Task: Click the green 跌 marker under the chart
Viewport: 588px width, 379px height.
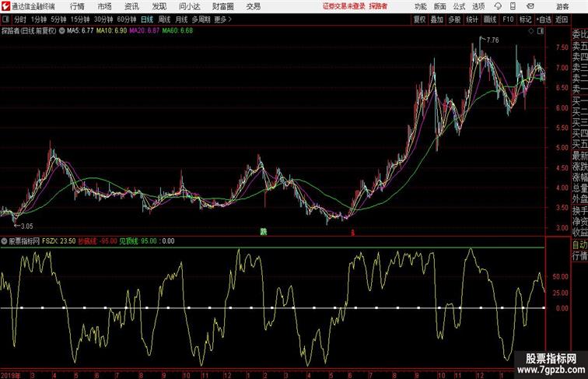Action: click(x=264, y=232)
